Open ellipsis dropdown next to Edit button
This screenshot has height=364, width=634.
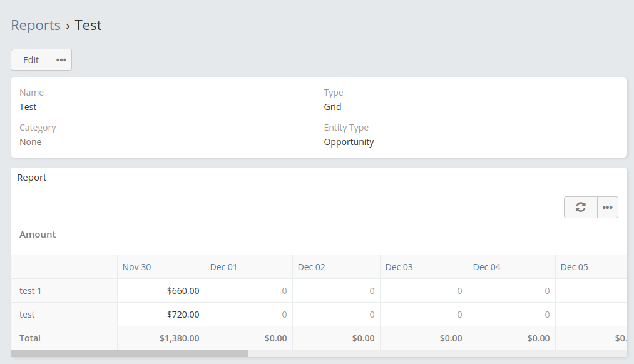(61, 60)
